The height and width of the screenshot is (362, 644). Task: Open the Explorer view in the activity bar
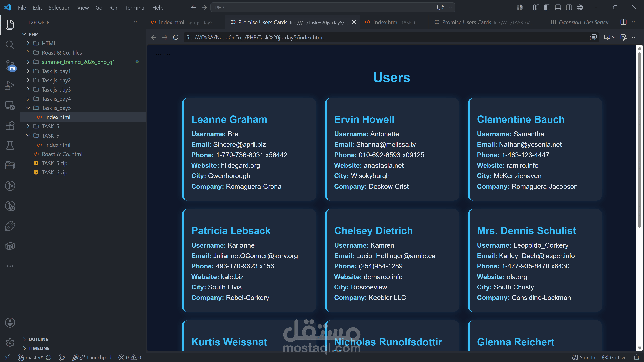click(10, 24)
